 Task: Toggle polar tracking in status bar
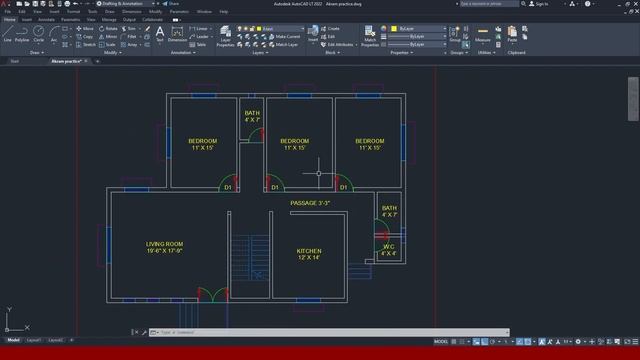coord(493,342)
